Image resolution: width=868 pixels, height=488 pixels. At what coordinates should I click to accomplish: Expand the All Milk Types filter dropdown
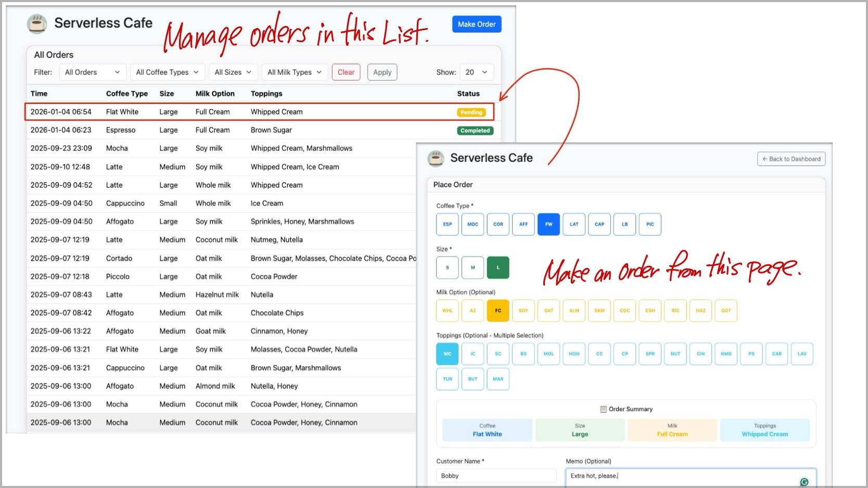(x=294, y=72)
